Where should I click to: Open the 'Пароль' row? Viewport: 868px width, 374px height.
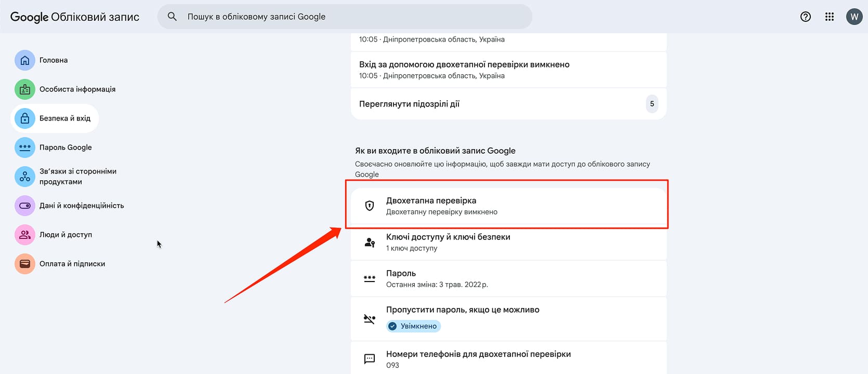pyautogui.click(x=508, y=278)
